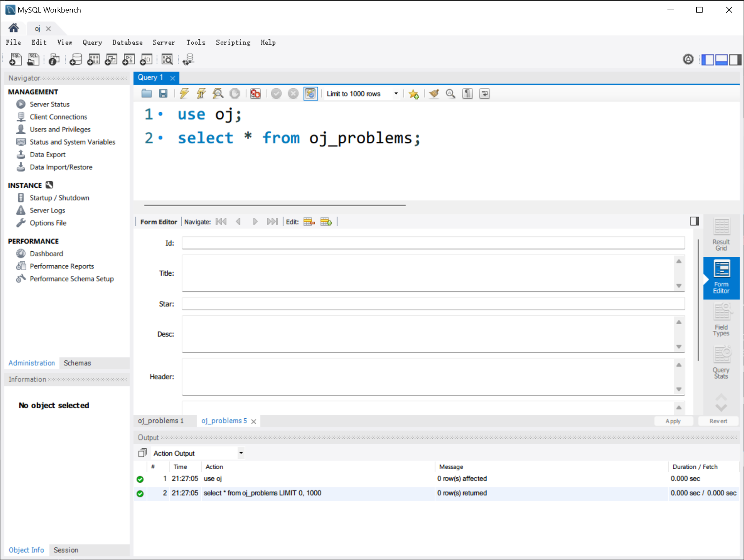
Task: Open Query Stats side panel
Action: click(x=721, y=363)
